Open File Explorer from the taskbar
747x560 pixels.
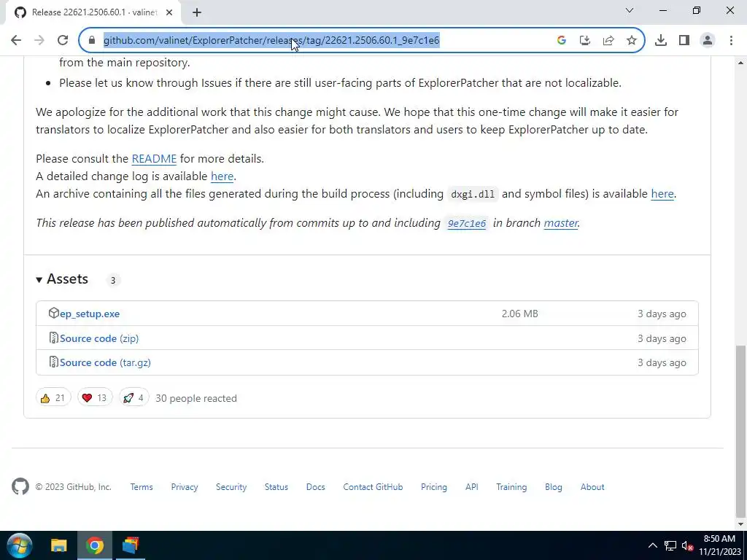(59, 545)
